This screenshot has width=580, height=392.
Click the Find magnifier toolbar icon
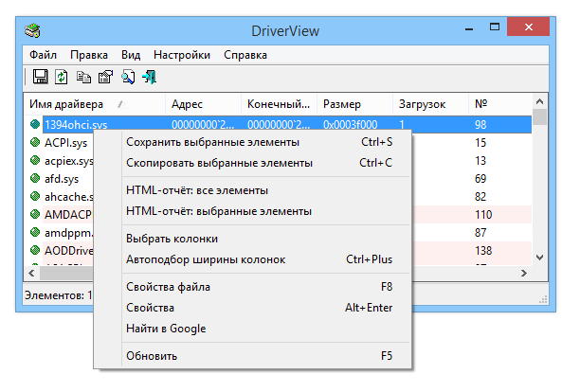(127, 77)
